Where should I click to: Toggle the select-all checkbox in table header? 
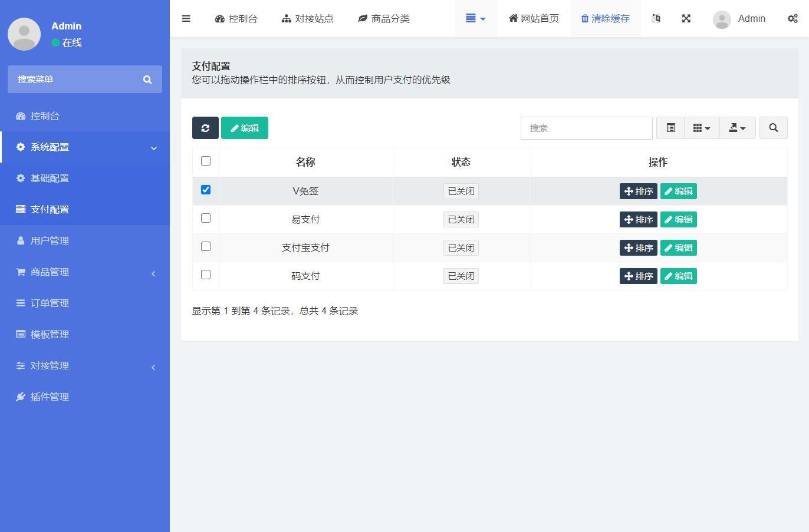[206, 161]
